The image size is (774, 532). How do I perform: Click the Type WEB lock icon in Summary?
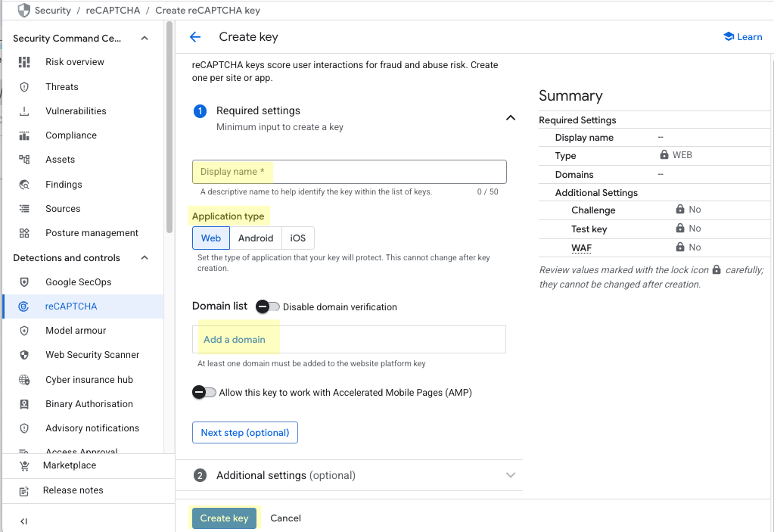664,154
